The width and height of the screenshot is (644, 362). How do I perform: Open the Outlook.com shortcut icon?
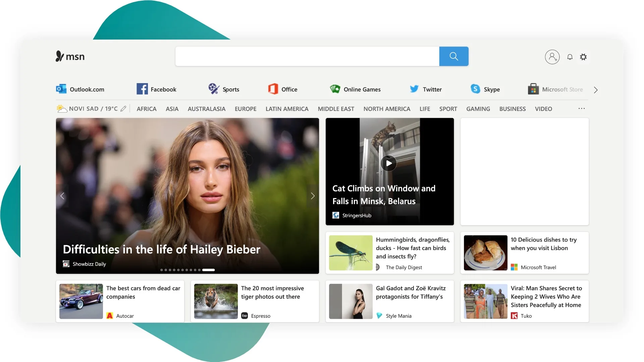tap(61, 89)
